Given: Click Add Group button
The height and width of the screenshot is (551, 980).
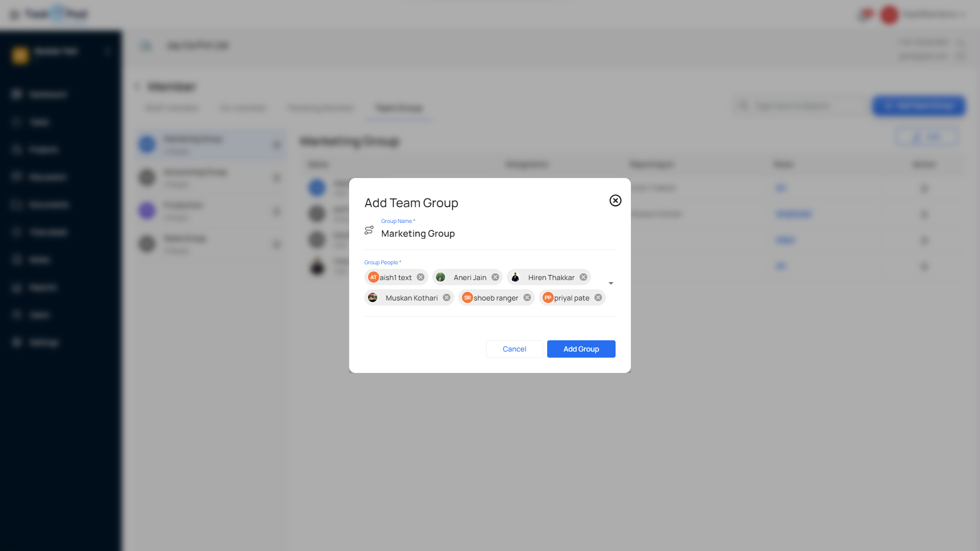Looking at the screenshot, I should [x=581, y=349].
